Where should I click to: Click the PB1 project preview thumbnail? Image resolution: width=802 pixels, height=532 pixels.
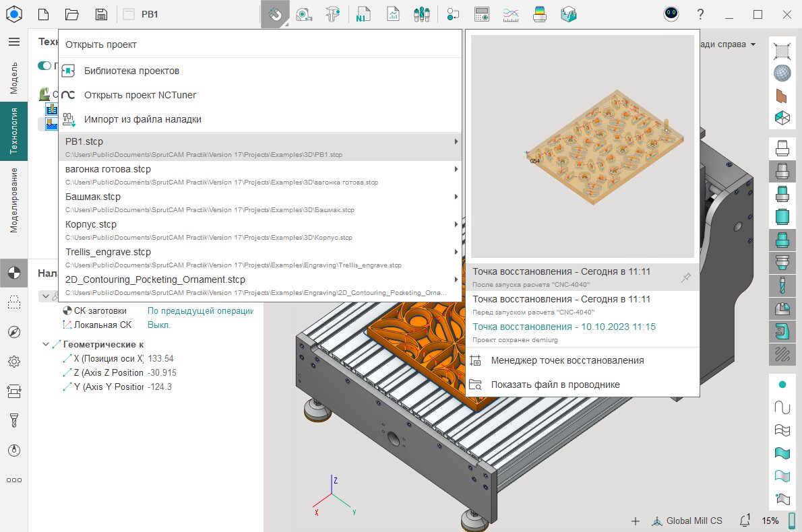pyautogui.click(x=582, y=146)
